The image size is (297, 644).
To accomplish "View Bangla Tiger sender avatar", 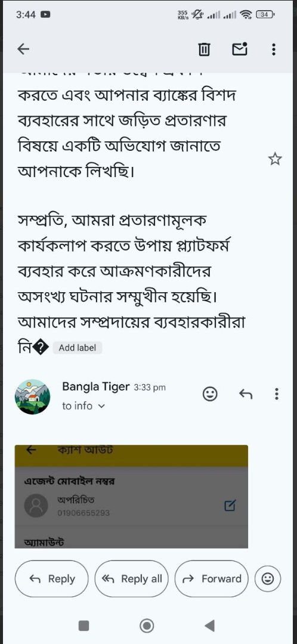I will click(32, 397).
